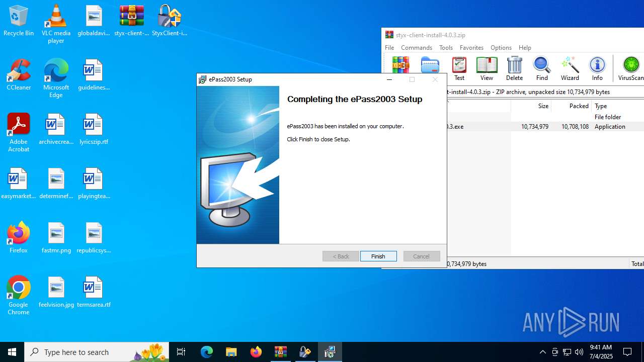Run VirusScan from WinRAR toolbar
This screenshot has width=644, height=362.
pyautogui.click(x=631, y=69)
